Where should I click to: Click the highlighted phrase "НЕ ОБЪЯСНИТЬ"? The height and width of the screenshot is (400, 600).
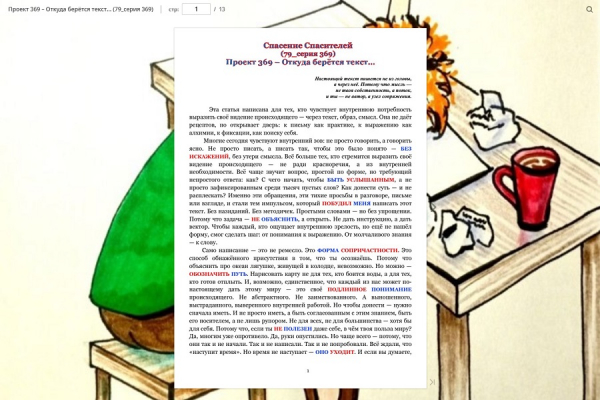[x=274, y=219]
